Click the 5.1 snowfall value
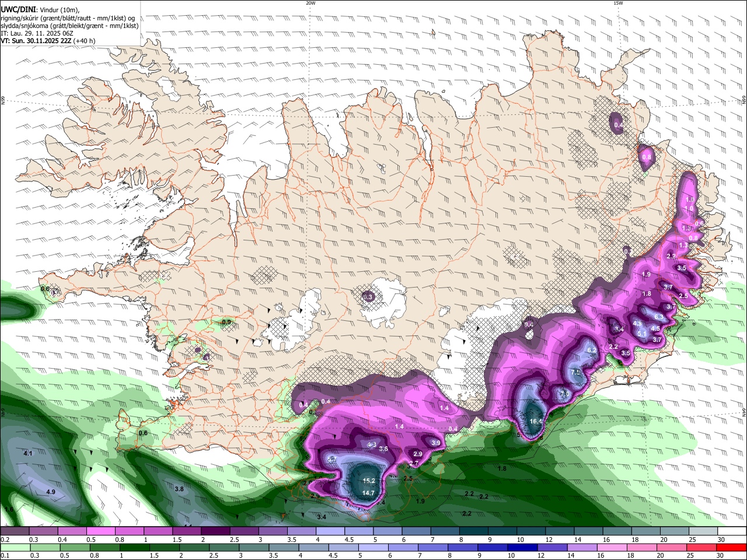The image size is (747, 560). point(641,334)
